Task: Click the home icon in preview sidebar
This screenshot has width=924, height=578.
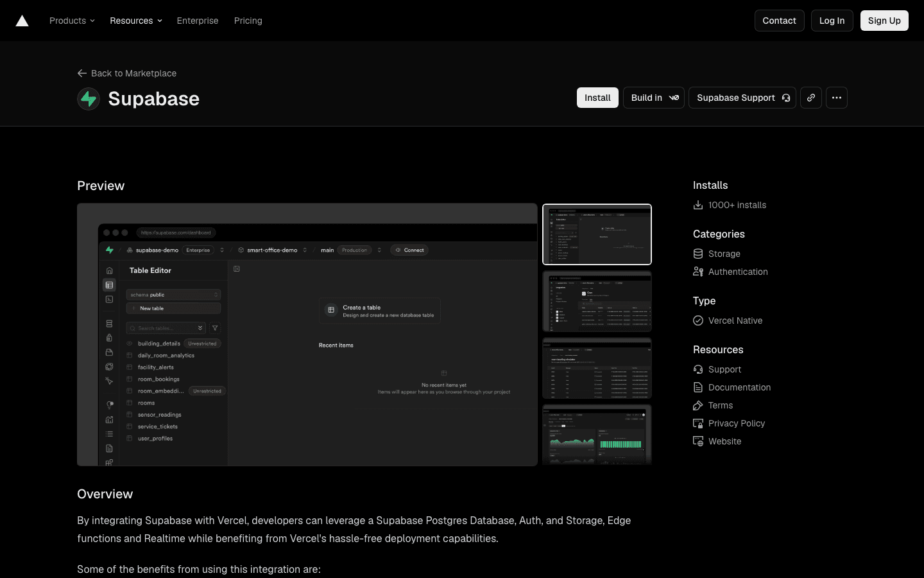Action: point(109,270)
